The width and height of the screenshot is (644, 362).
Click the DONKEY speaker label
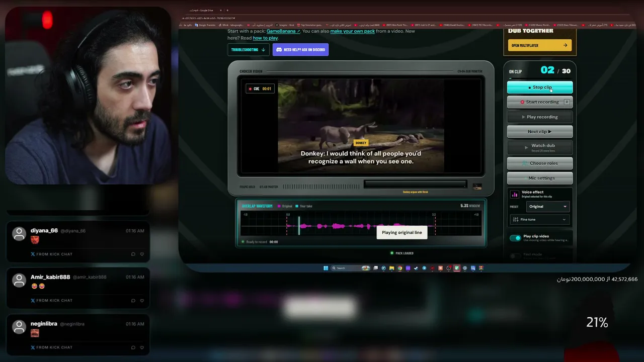(361, 143)
